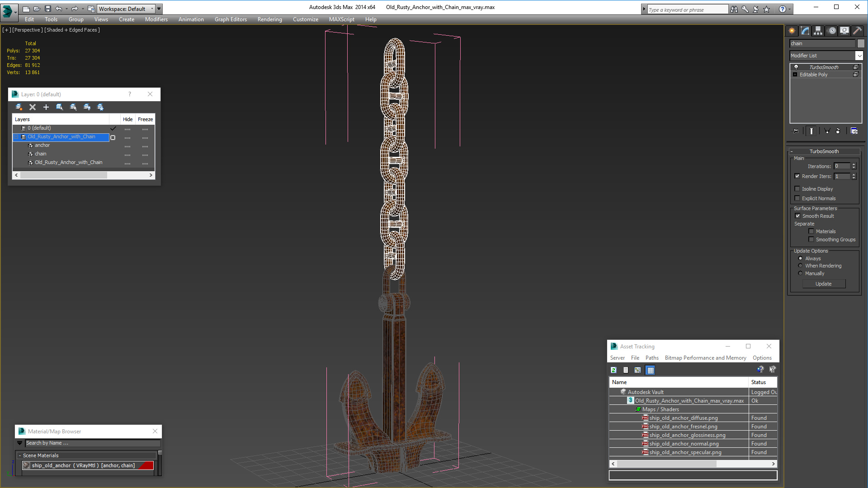868x488 pixels.
Task: Click the Open File folder icon
Action: tap(37, 9)
